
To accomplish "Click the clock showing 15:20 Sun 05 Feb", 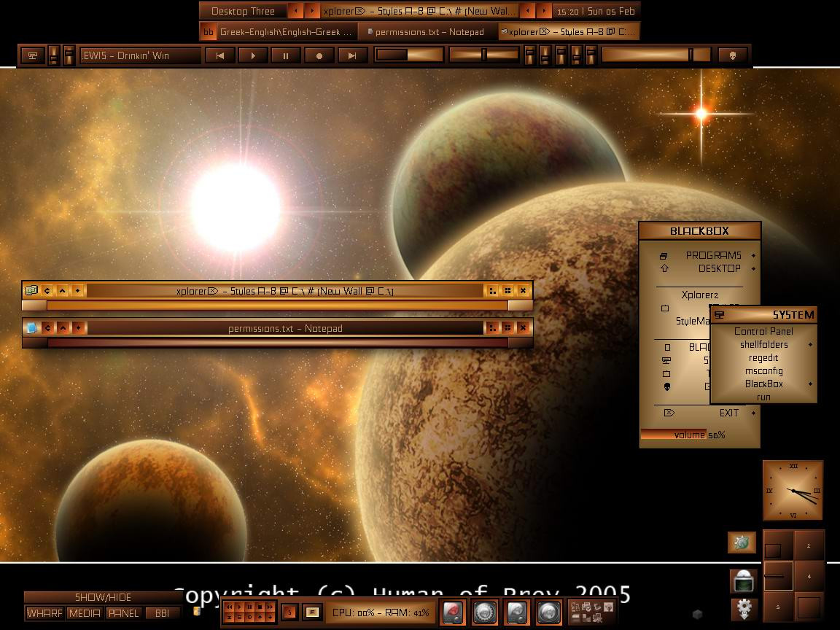I will click(596, 11).
